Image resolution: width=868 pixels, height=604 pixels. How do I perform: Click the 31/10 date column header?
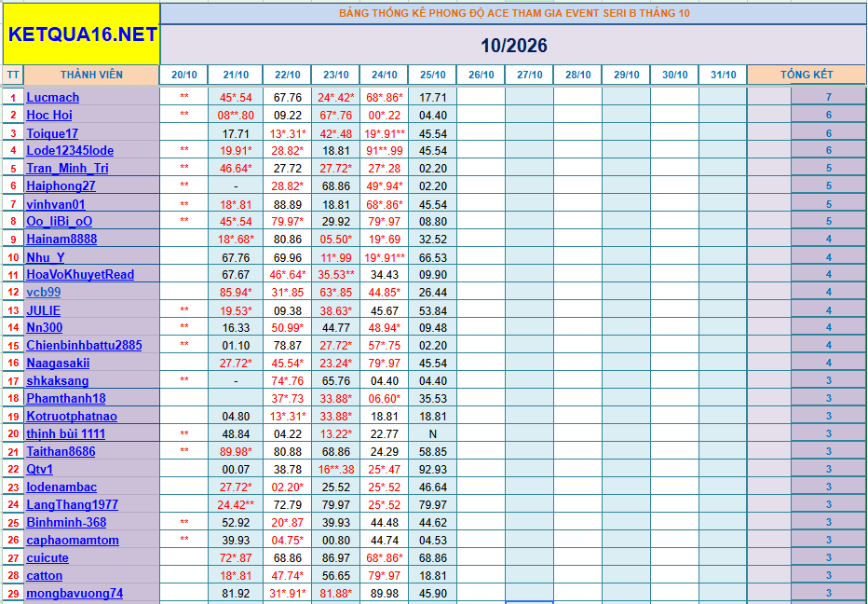point(723,75)
